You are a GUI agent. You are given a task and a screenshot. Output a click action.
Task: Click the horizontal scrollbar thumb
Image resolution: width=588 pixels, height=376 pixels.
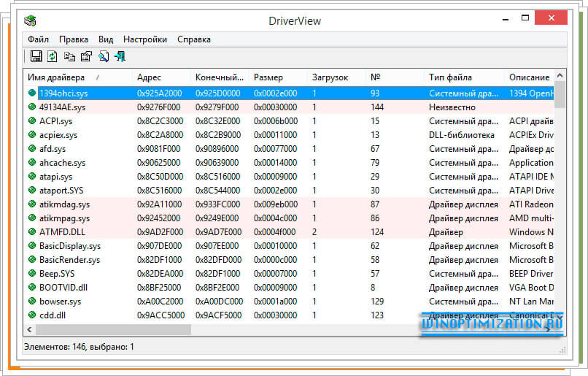point(113,329)
